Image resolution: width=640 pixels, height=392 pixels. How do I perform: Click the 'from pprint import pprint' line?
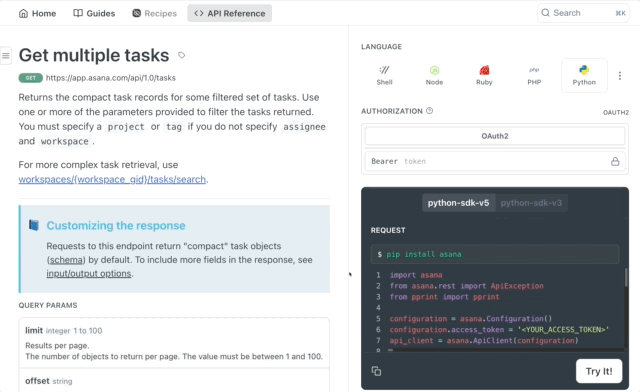pos(444,297)
